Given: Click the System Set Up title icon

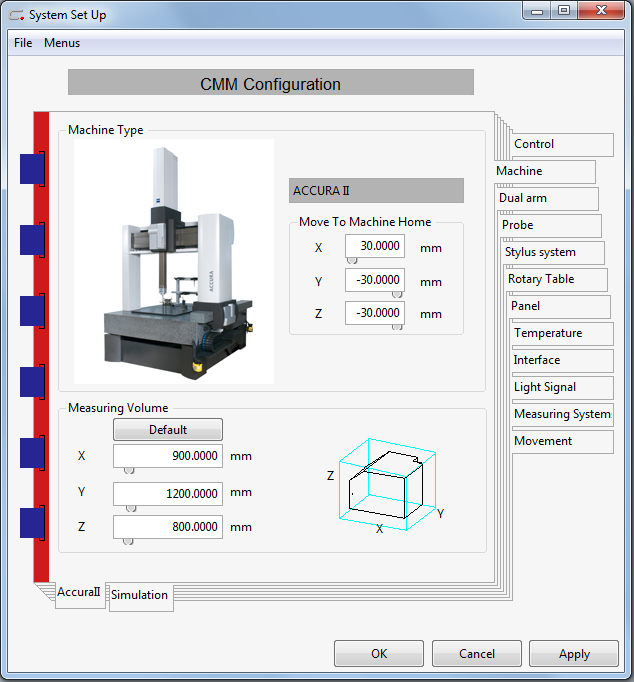Looking at the screenshot, I should point(17,15).
